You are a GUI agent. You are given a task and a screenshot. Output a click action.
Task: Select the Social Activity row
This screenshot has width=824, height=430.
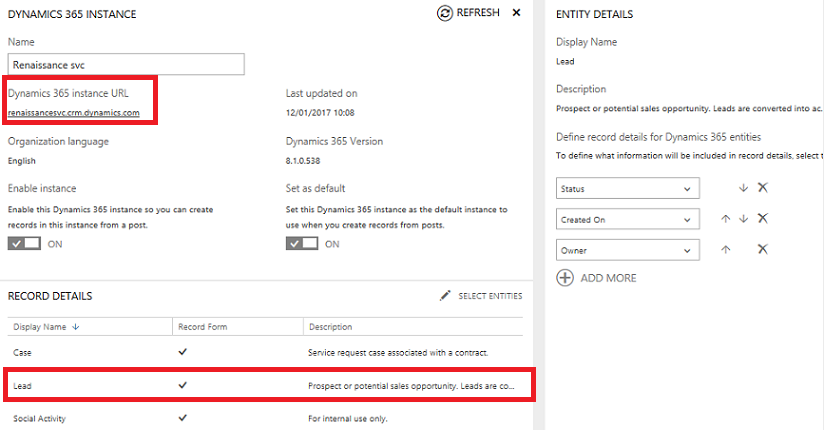(x=265, y=418)
